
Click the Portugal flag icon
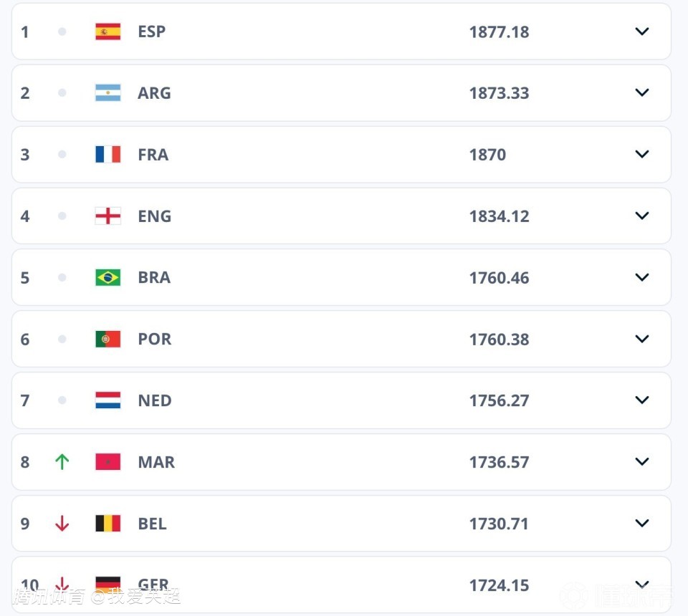pyautogui.click(x=108, y=340)
